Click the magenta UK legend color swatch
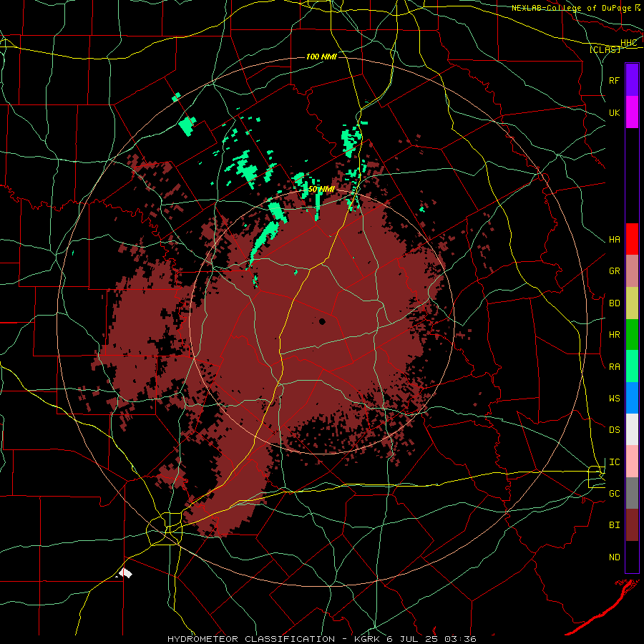This screenshot has height=644, width=644. pyautogui.click(x=632, y=112)
